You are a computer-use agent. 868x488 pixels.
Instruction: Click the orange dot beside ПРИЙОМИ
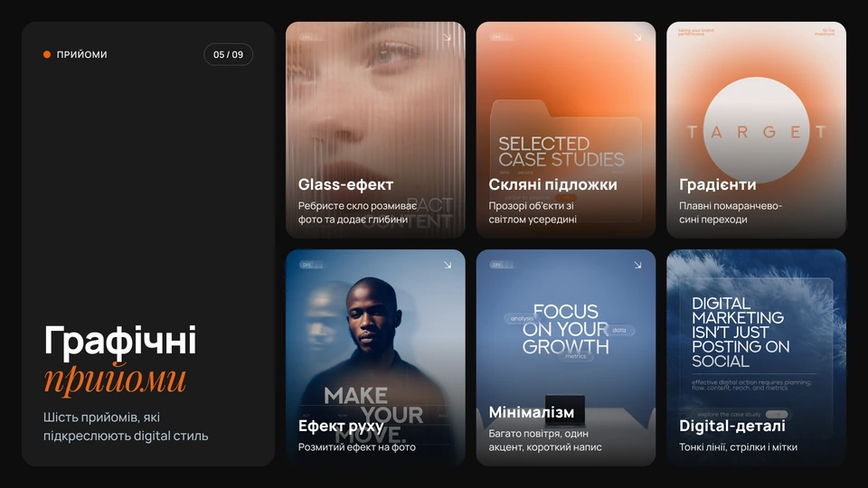(47, 54)
